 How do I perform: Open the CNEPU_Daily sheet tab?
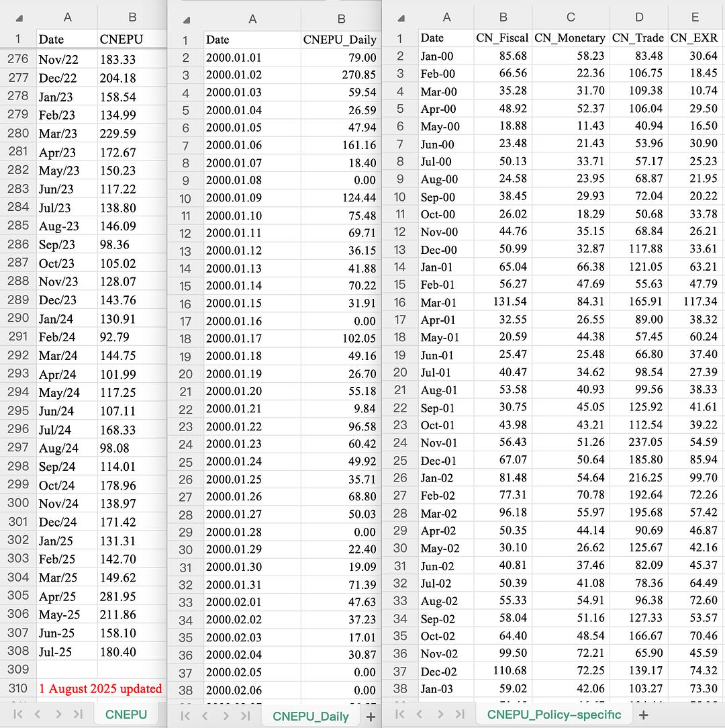(x=311, y=717)
